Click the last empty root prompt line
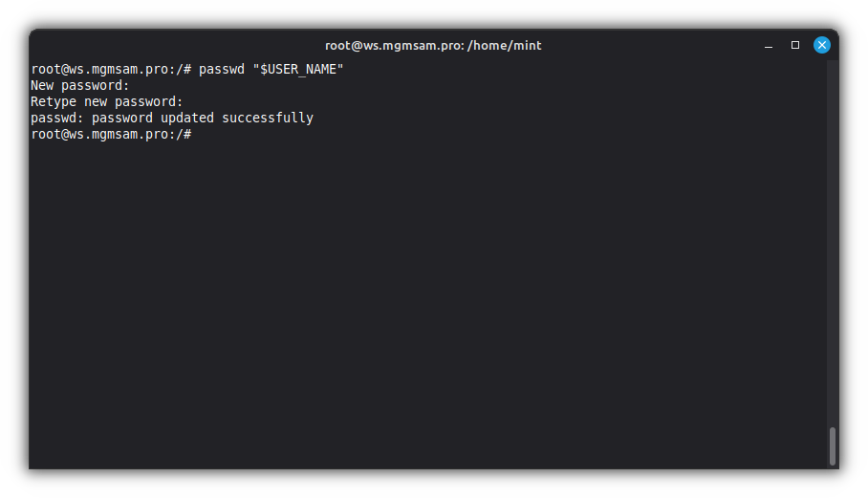The width and height of the screenshot is (868, 498). pos(111,135)
